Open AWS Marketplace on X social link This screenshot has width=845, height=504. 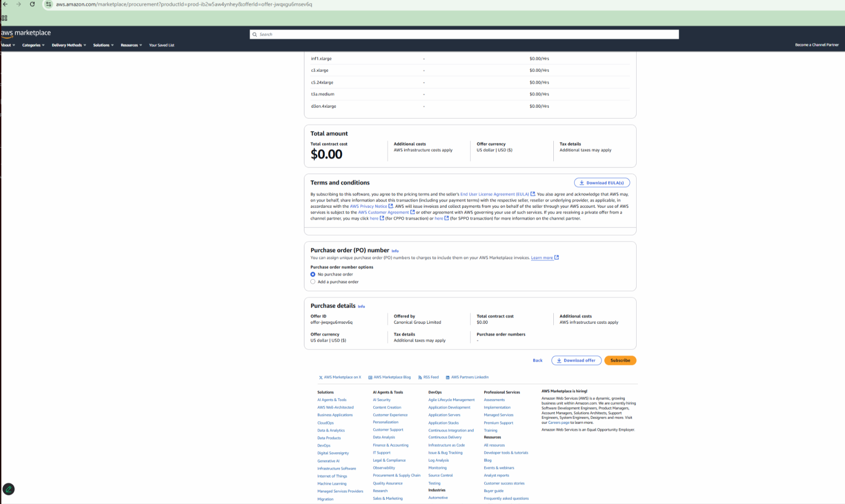click(340, 377)
